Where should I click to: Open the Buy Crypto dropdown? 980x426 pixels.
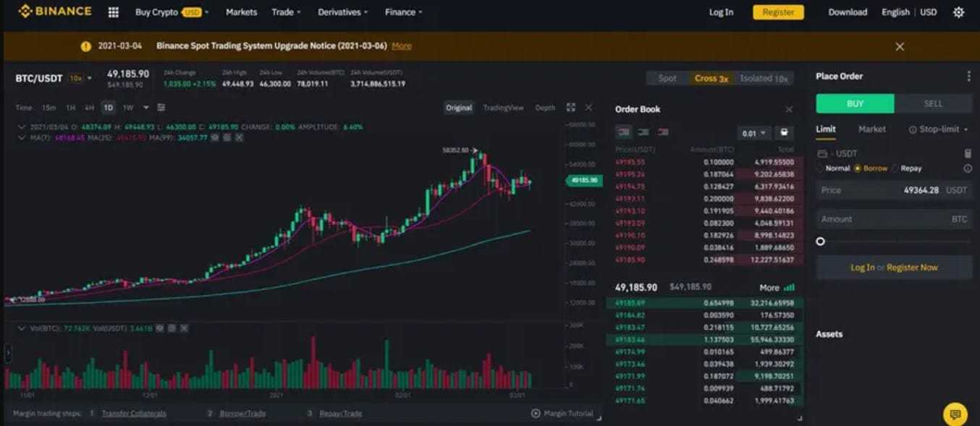(x=172, y=12)
